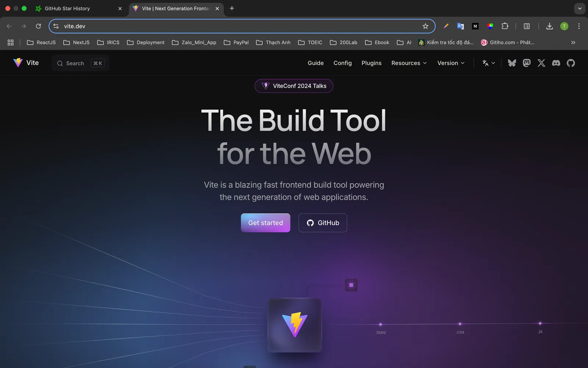Open the Plugins navigation link

(372, 63)
